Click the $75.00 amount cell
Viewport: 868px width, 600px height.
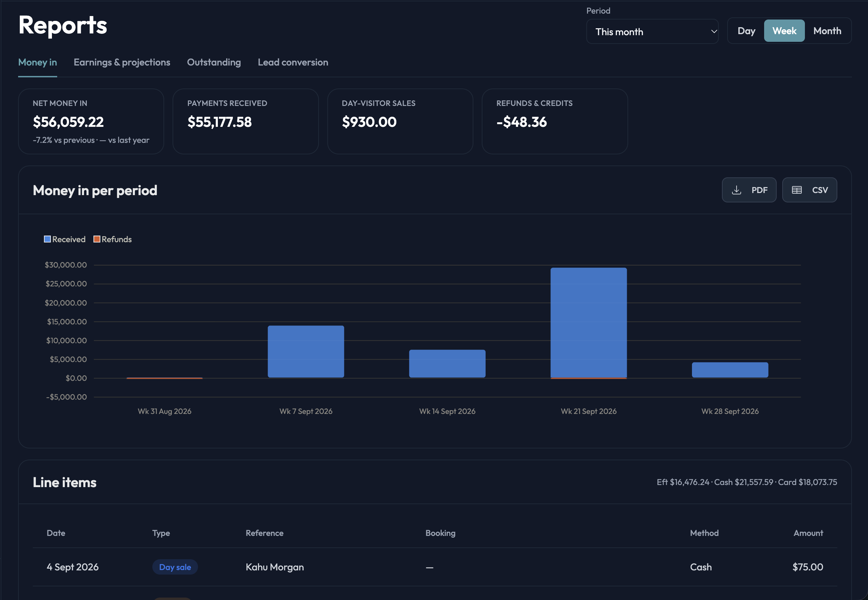click(808, 567)
